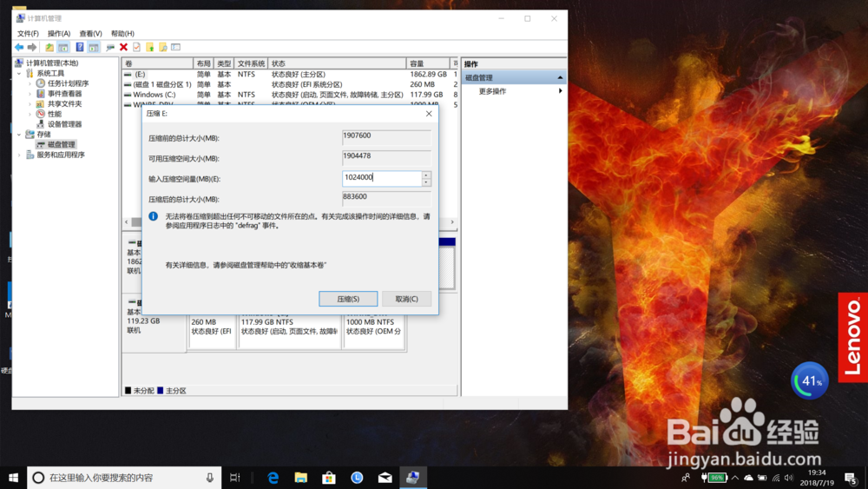Open Help via the blue question mark icon

(x=80, y=48)
